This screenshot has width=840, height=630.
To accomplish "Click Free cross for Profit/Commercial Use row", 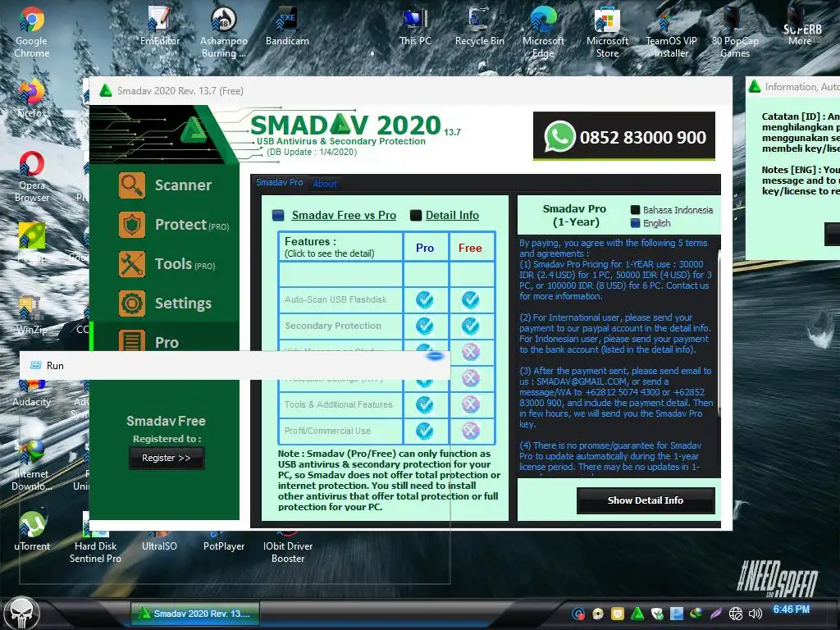I will (470, 431).
